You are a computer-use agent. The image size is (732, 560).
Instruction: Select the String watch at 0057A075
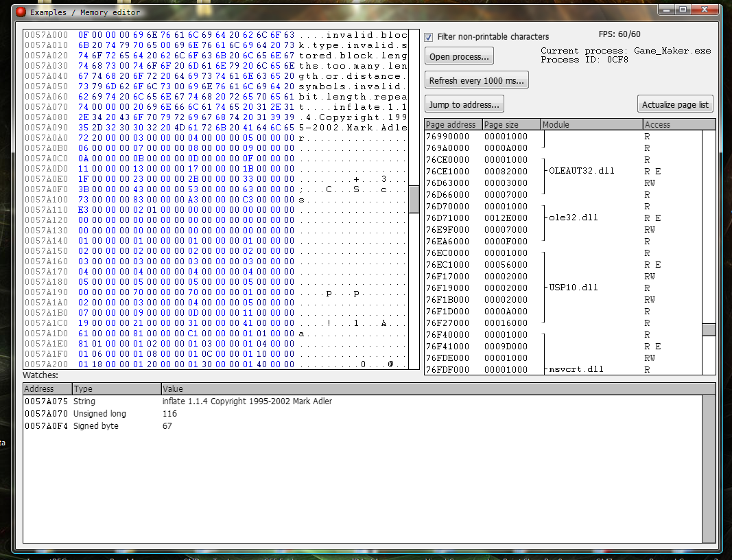coord(247,401)
